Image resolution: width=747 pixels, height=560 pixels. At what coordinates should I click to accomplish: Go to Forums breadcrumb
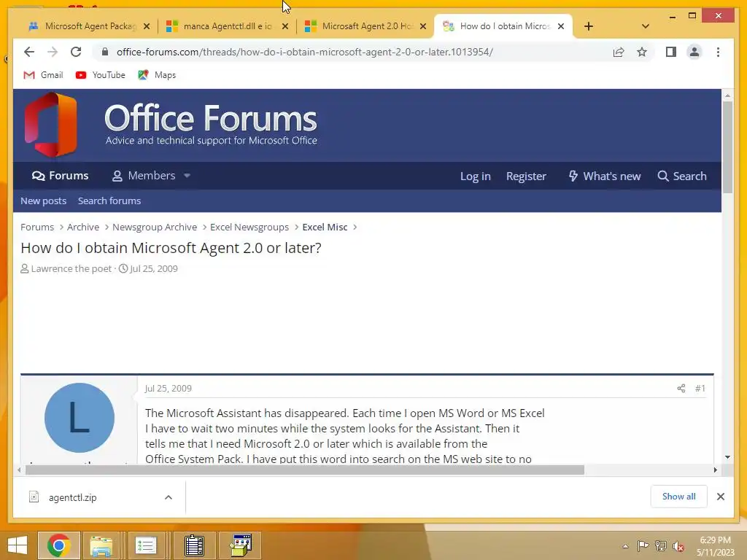point(37,227)
